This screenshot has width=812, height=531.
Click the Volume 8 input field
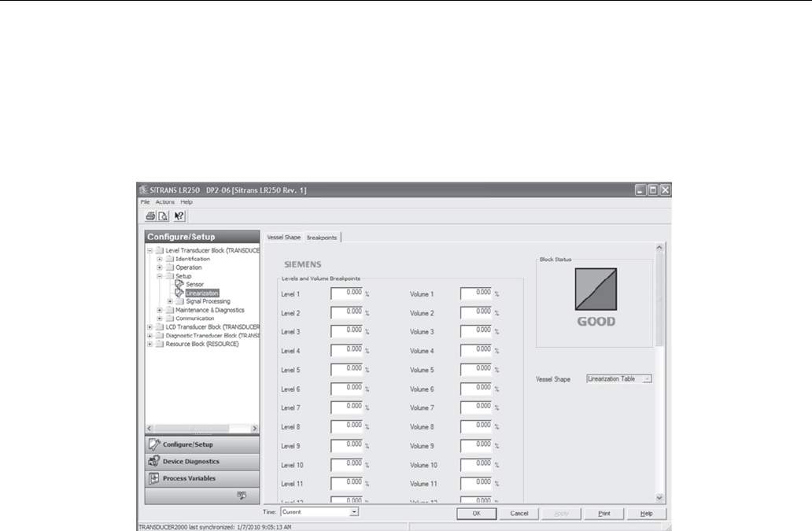476,426
